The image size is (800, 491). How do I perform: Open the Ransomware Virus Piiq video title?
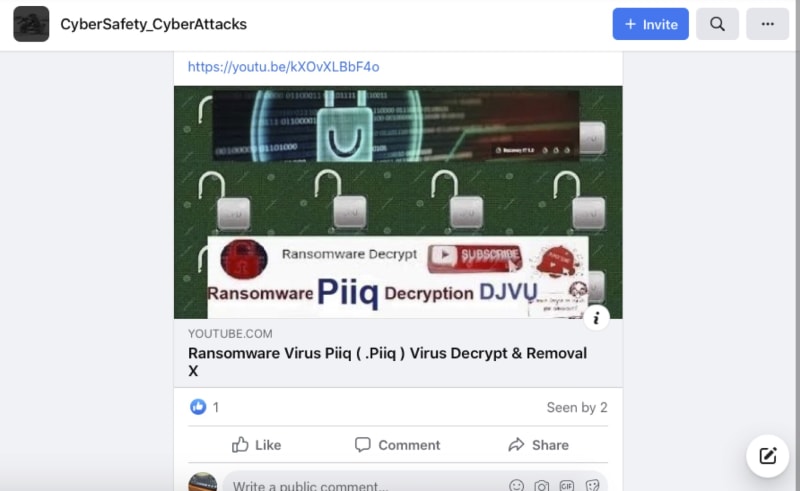pyautogui.click(x=387, y=361)
